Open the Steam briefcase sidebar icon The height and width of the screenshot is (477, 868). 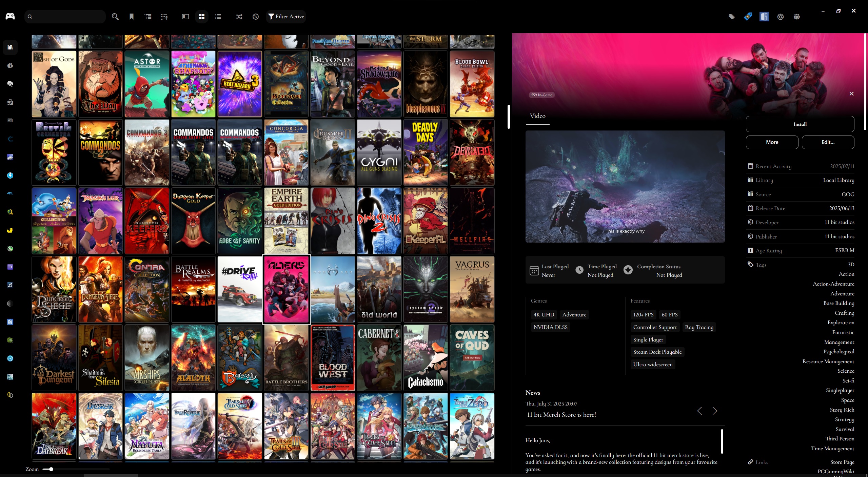pos(10,102)
